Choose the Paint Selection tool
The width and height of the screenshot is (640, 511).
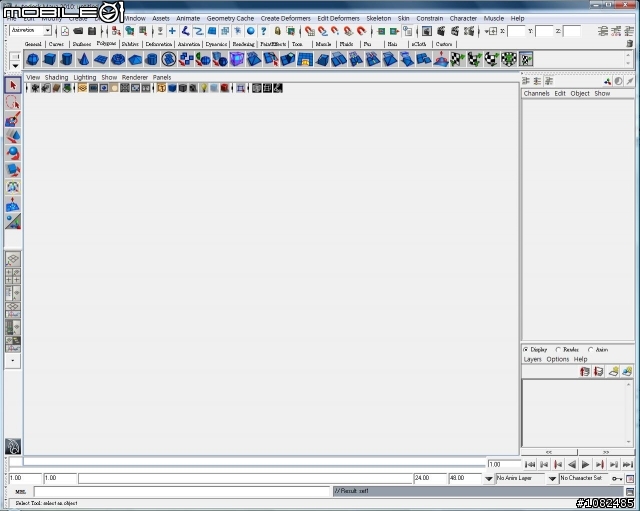13,119
